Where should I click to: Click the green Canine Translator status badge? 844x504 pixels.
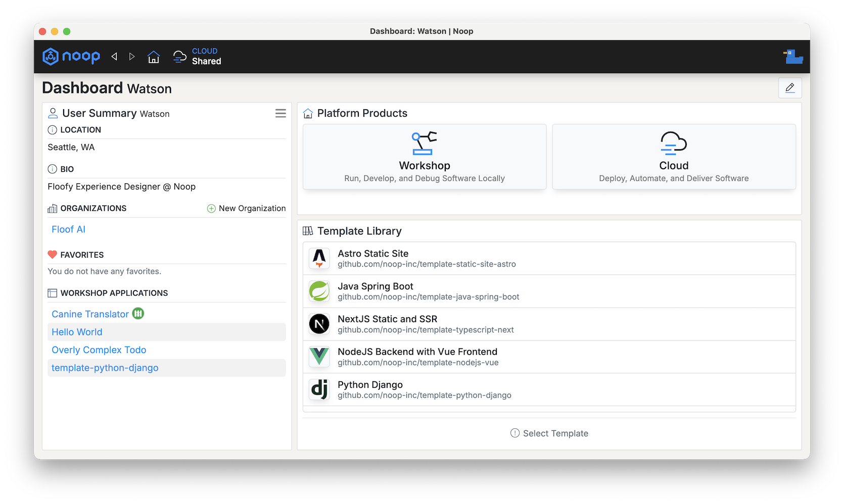click(x=138, y=314)
